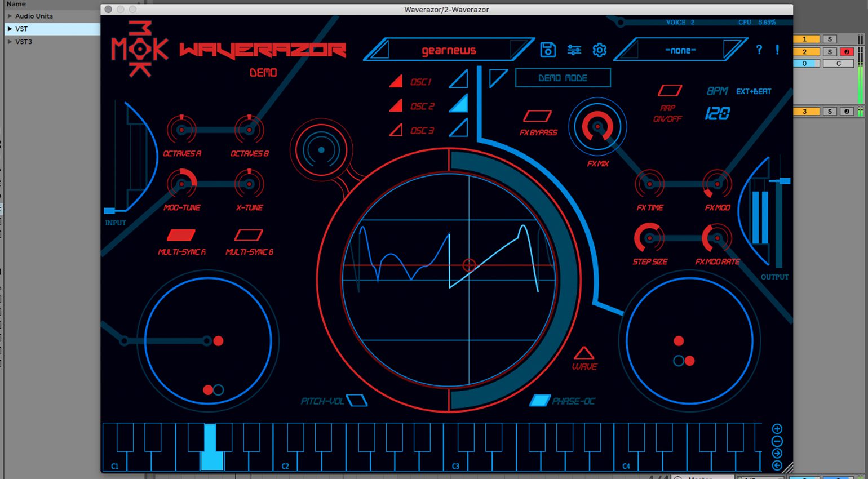Click the INPUT level slider handle

click(109, 211)
